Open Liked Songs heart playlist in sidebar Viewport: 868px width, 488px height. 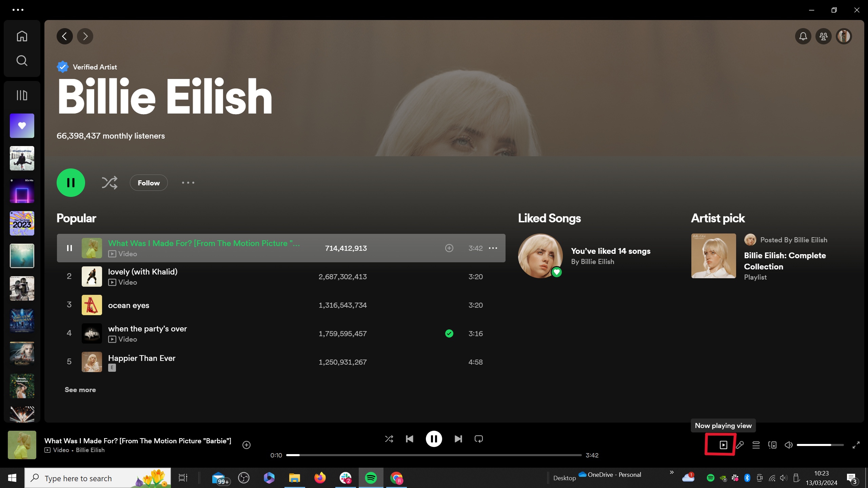tap(22, 126)
